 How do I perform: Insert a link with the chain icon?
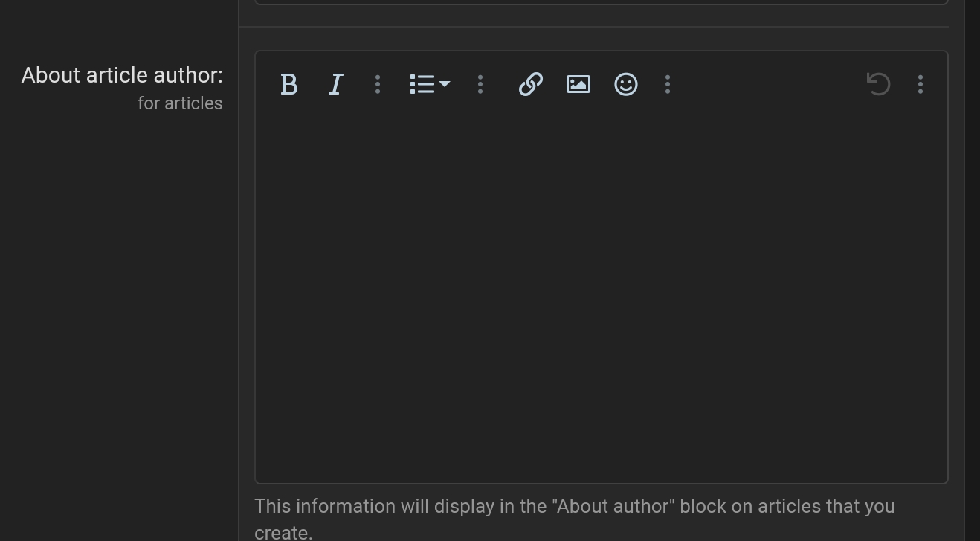click(531, 84)
